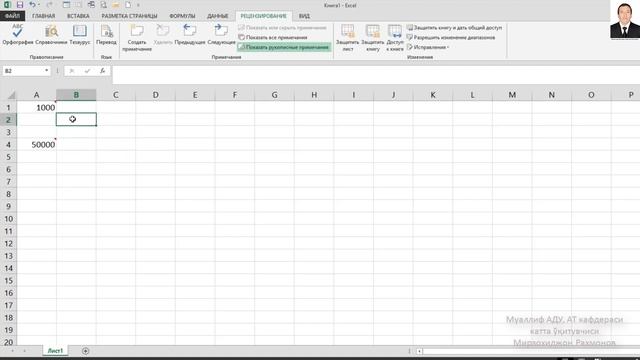
Task: Select row 10 header
Action: 8,219
